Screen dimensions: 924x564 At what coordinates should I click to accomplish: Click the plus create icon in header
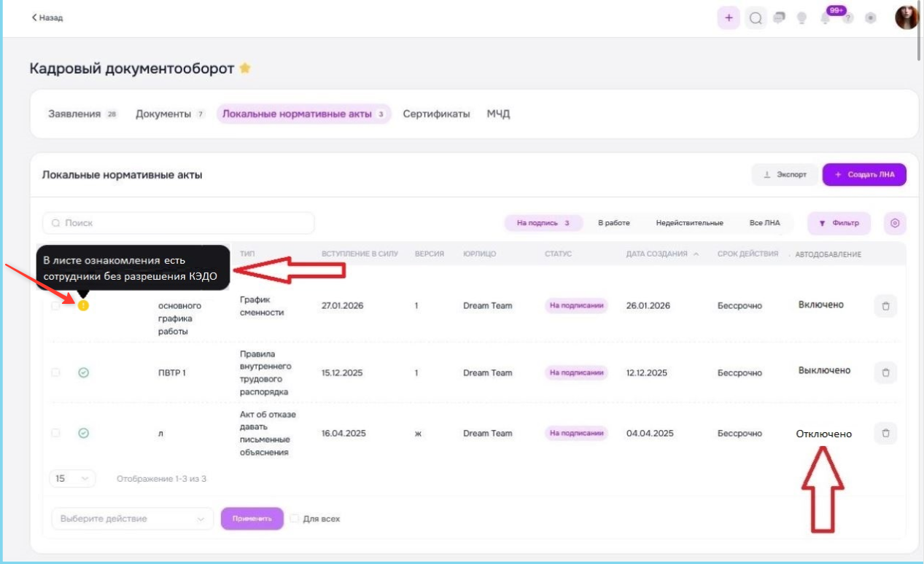click(729, 18)
